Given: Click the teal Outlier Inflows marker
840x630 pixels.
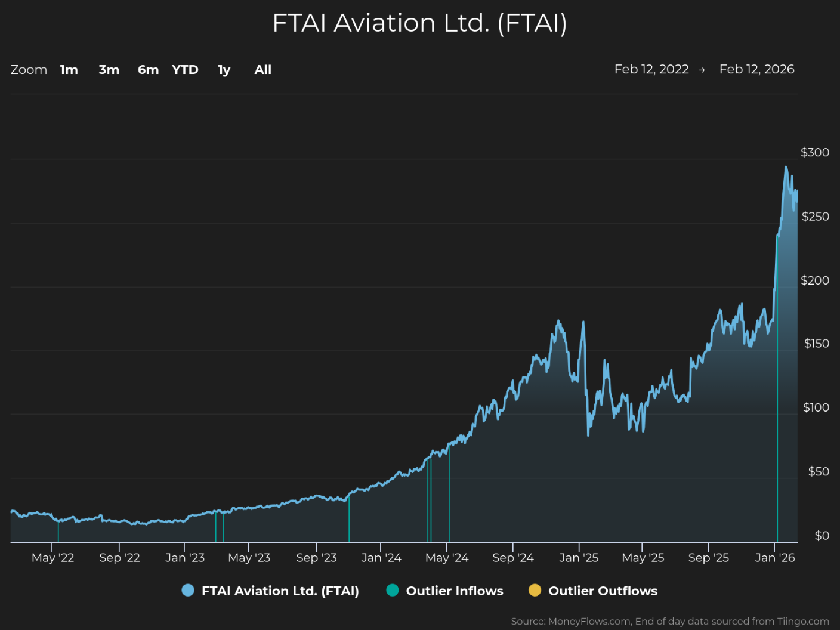Looking at the screenshot, I should tap(393, 591).
